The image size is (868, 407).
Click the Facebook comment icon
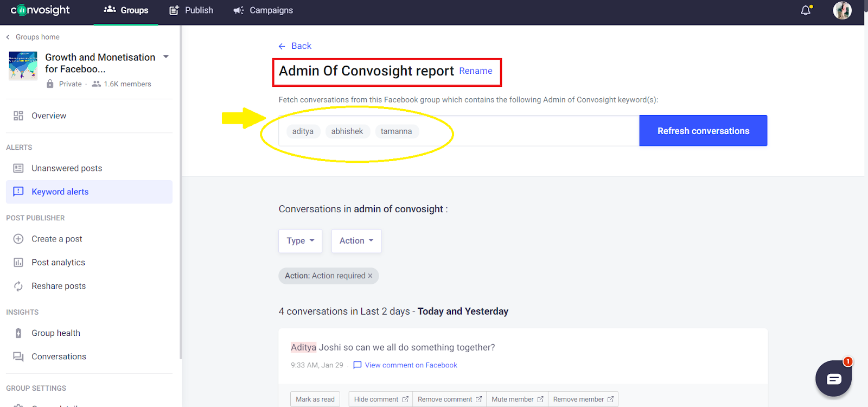point(357,365)
